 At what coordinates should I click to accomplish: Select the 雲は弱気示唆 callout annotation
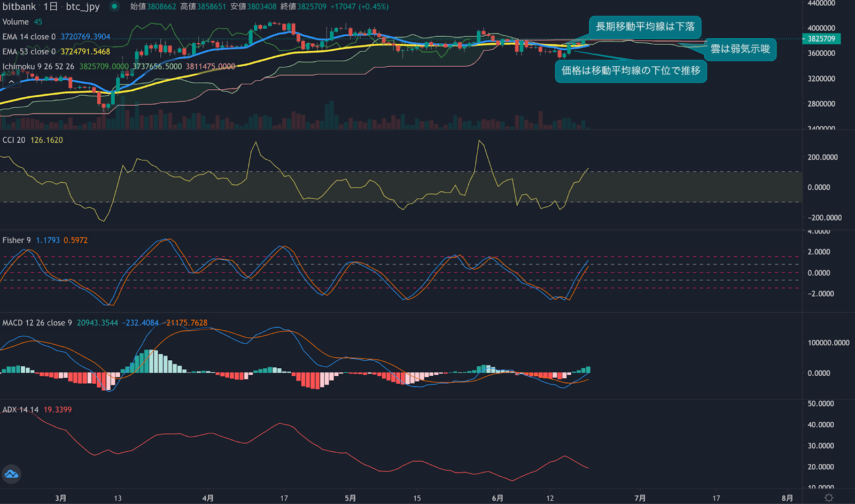click(x=740, y=49)
